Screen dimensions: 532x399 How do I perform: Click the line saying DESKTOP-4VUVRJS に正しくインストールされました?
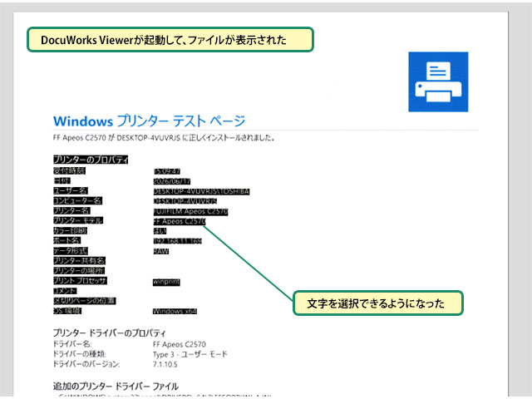(x=196, y=138)
